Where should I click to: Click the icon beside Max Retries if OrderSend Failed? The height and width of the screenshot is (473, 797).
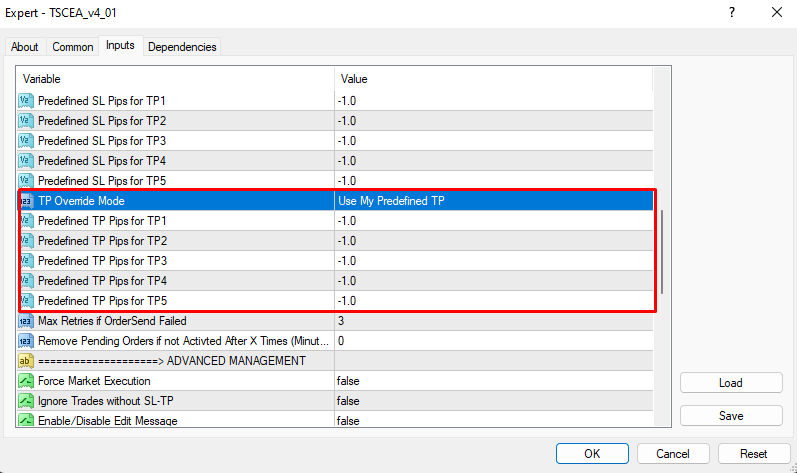pyautogui.click(x=26, y=321)
